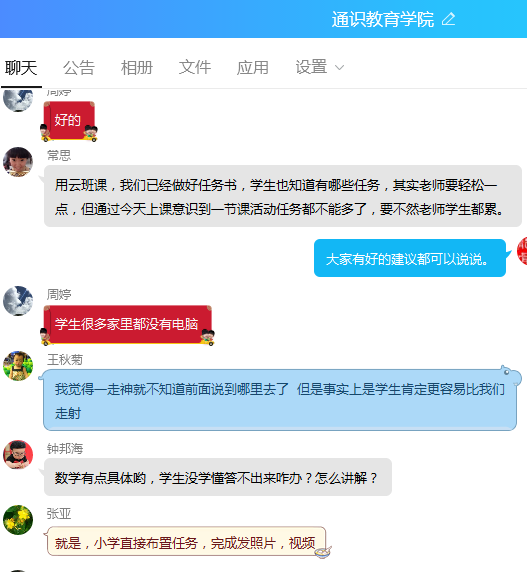Click my own red avatar on the right

click(x=522, y=251)
